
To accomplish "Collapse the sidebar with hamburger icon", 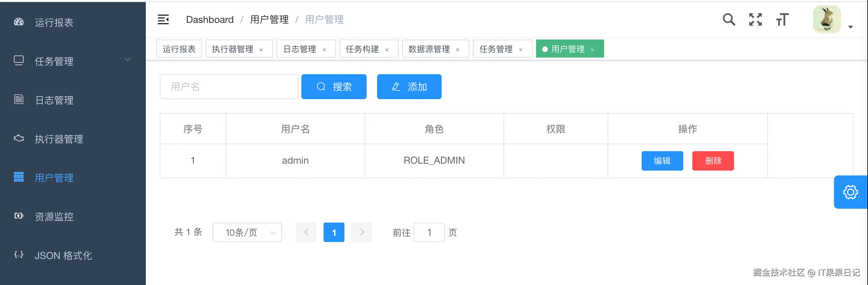I will 163,19.
